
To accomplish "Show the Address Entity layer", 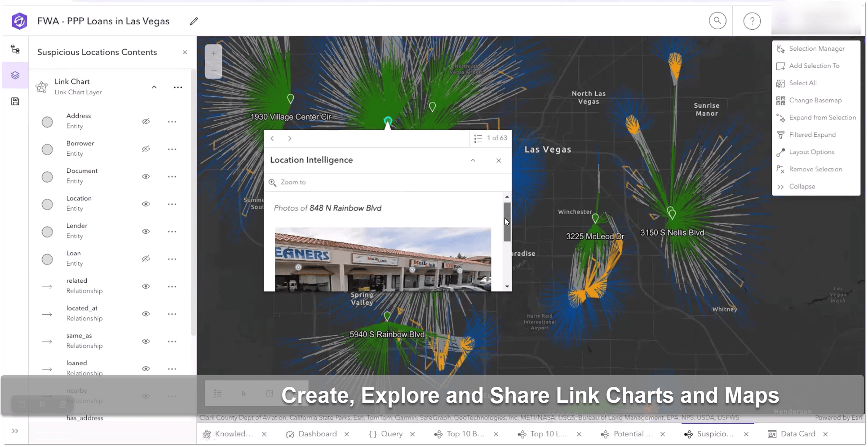I will point(146,121).
